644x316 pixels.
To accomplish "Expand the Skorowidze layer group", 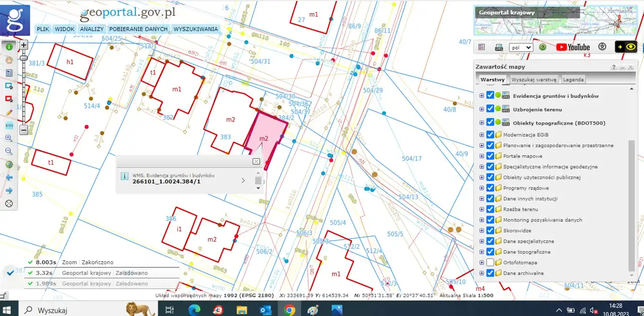I will (481, 231).
